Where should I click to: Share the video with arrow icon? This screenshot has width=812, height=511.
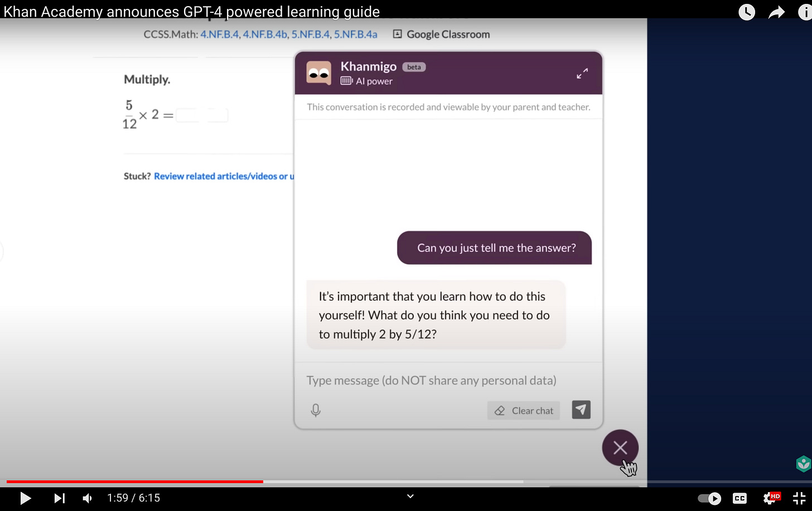pos(776,12)
